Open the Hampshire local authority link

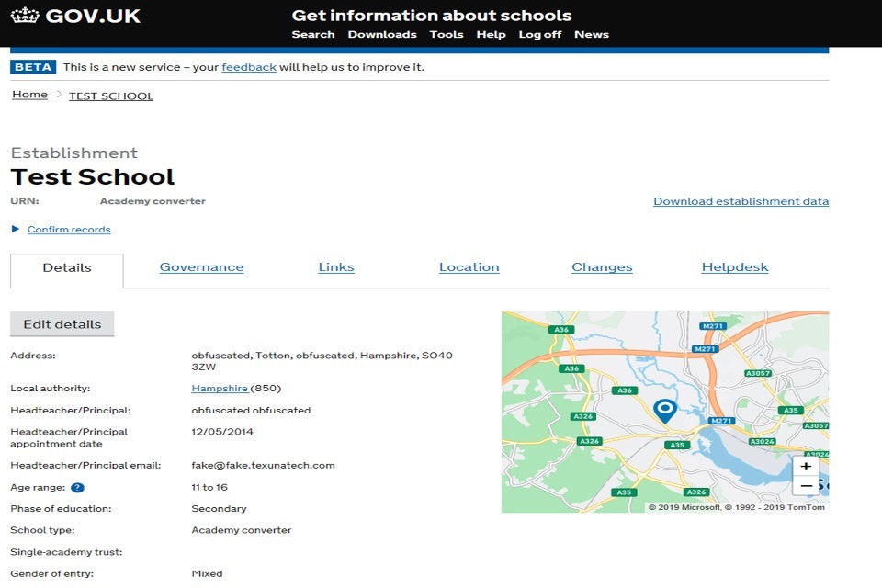[219, 389]
